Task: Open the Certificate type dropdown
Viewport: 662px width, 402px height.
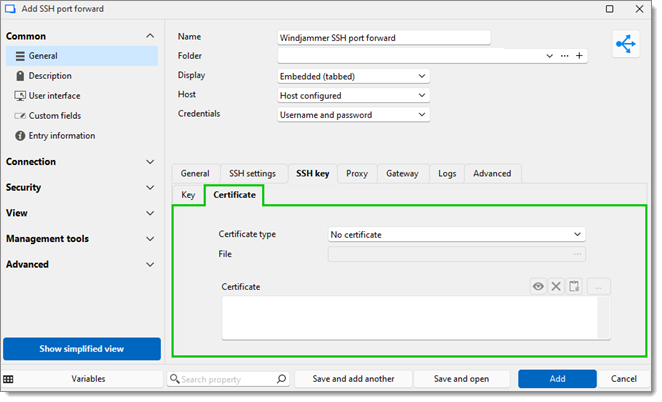Action: [456, 234]
